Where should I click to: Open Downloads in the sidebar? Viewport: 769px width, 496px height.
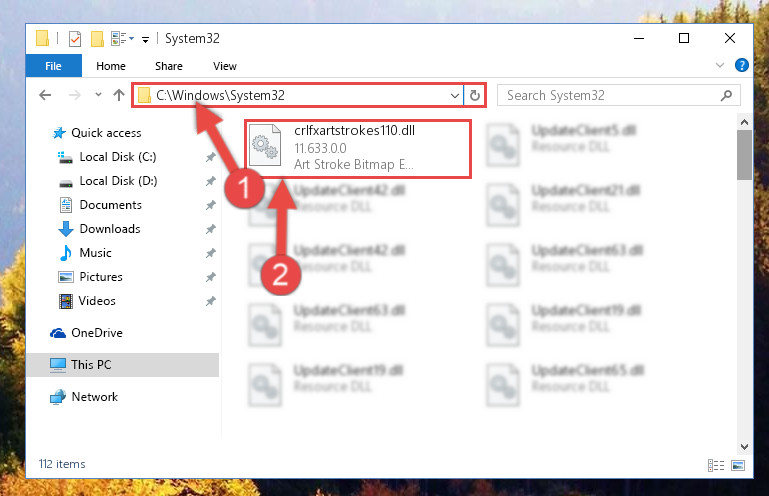[x=100, y=229]
